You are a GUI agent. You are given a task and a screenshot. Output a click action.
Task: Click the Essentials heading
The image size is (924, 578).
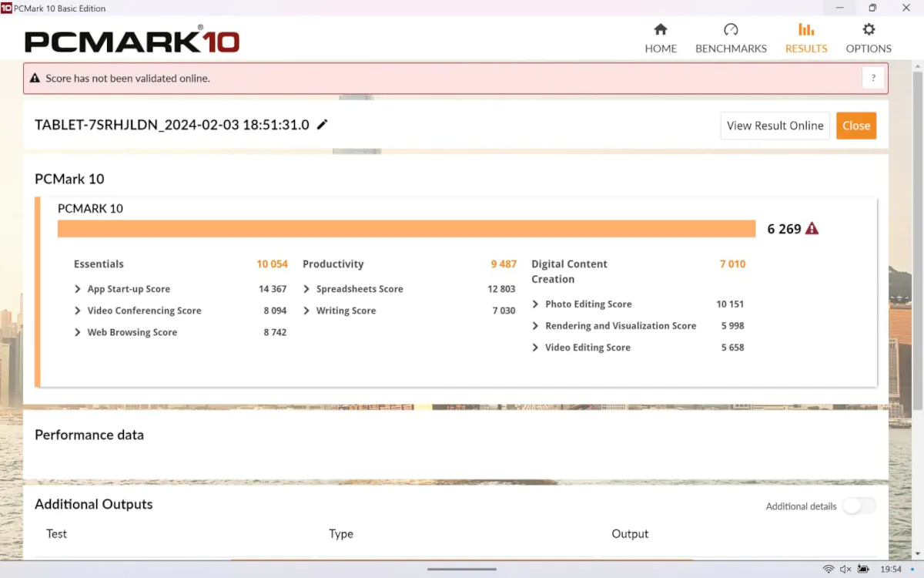click(99, 264)
